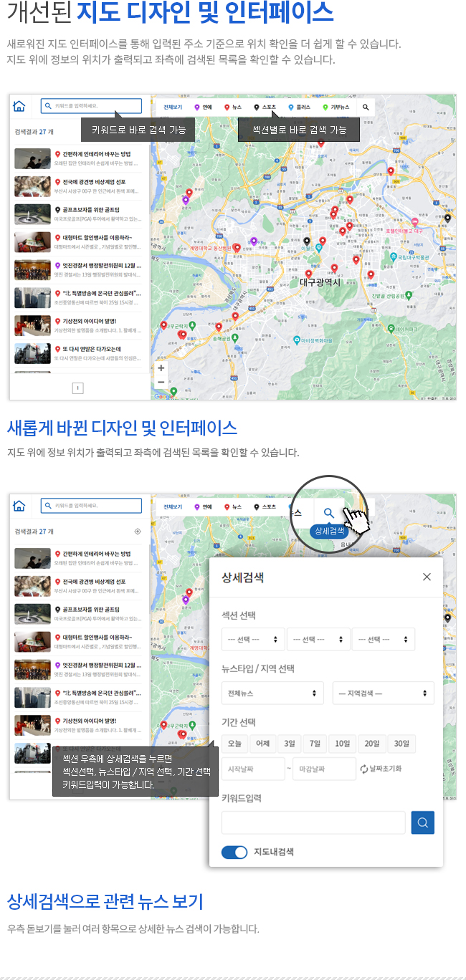Open the first 섹션 선택 dropdown
Viewport: 466px width, 980px height.
[253, 639]
